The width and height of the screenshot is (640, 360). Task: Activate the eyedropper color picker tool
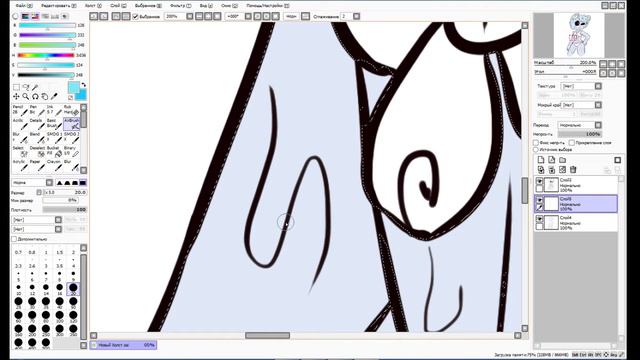(x=54, y=97)
